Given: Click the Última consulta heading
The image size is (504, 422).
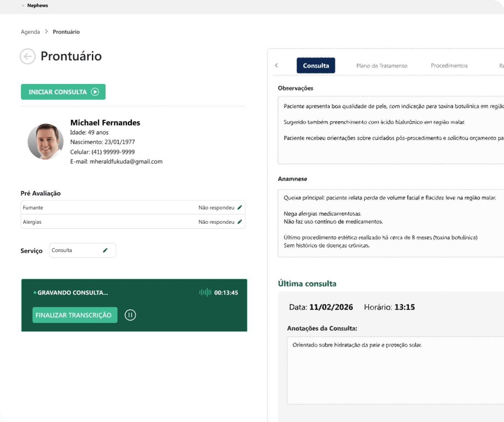Looking at the screenshot, I should click(307, 284).
